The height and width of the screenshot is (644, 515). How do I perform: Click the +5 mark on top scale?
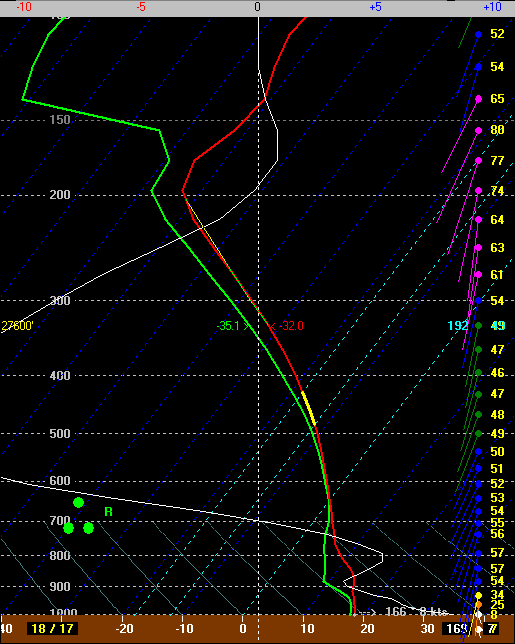point(375,7)
